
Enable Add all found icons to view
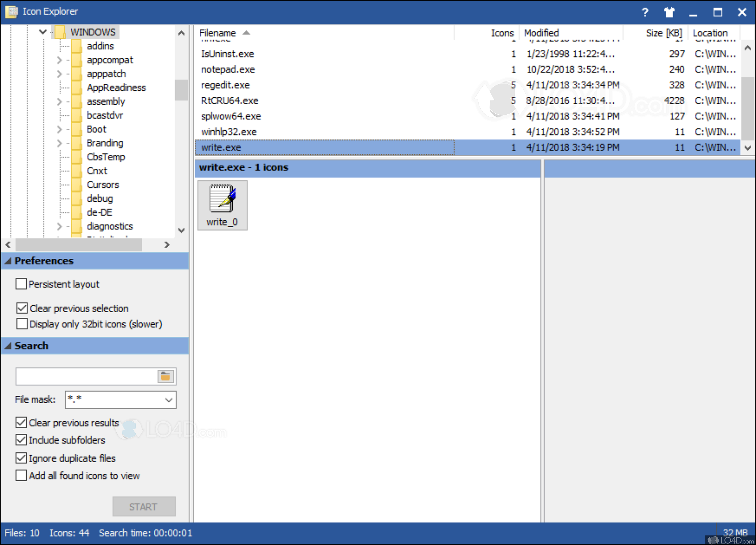tap(21, 475)
